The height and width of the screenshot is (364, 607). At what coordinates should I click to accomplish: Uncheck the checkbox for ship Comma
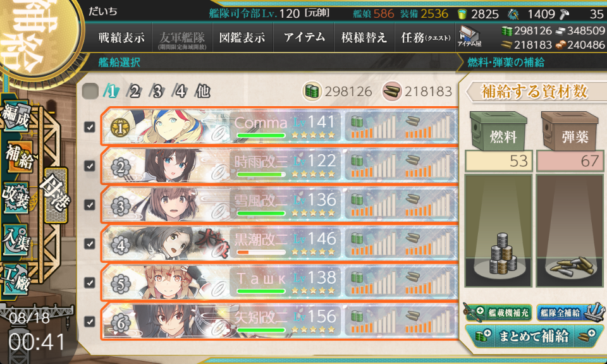90,127
